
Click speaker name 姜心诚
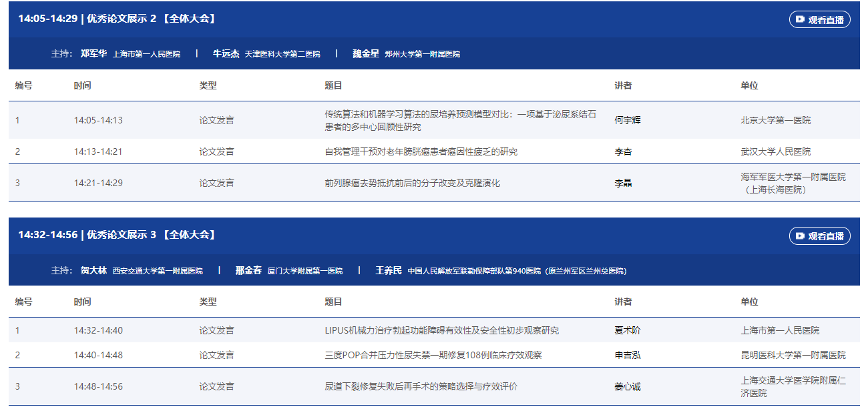pos(628,386)
